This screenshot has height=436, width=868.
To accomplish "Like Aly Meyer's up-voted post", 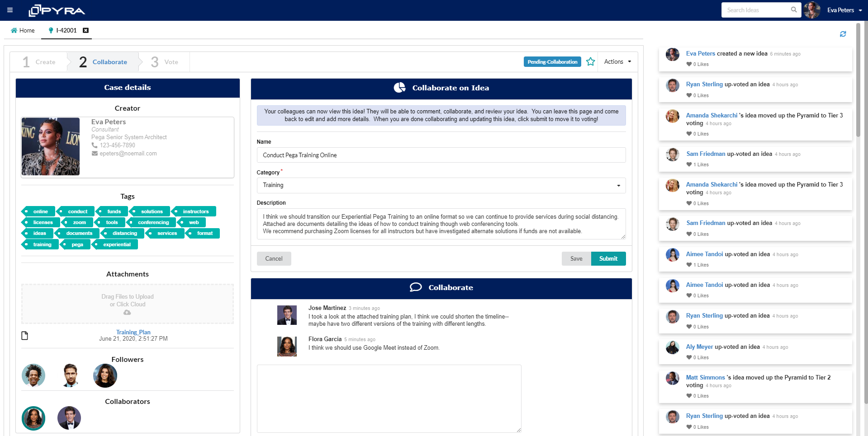I will (x=689, y=357).
